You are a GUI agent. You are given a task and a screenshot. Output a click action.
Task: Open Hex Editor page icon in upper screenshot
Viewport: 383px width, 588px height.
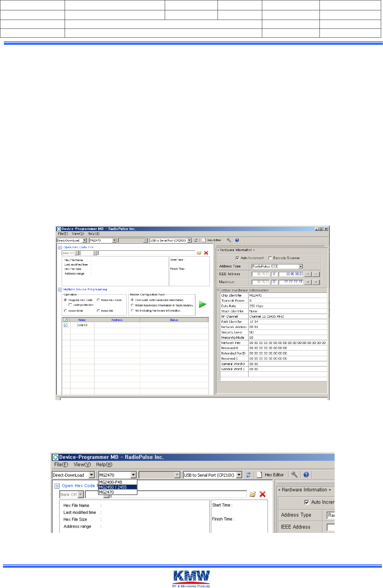tap(204, 240)
